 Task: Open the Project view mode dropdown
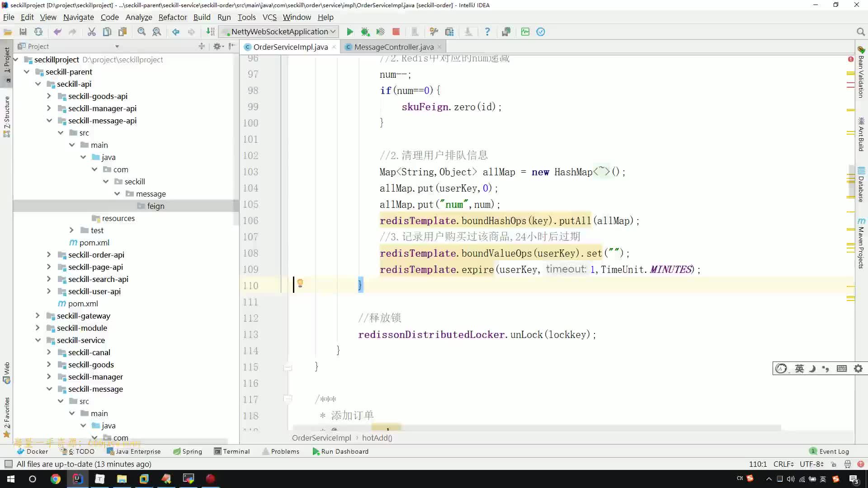coord(117,46)
